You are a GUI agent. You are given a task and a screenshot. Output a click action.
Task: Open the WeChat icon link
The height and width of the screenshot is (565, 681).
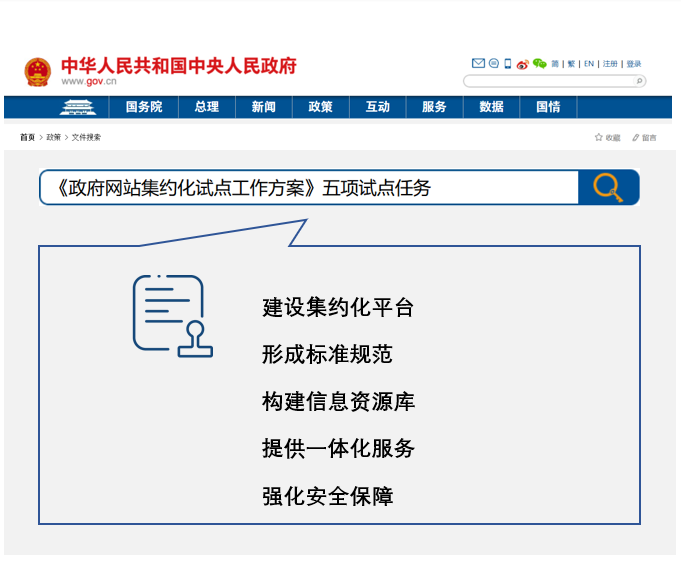click(x=540, y=64)
